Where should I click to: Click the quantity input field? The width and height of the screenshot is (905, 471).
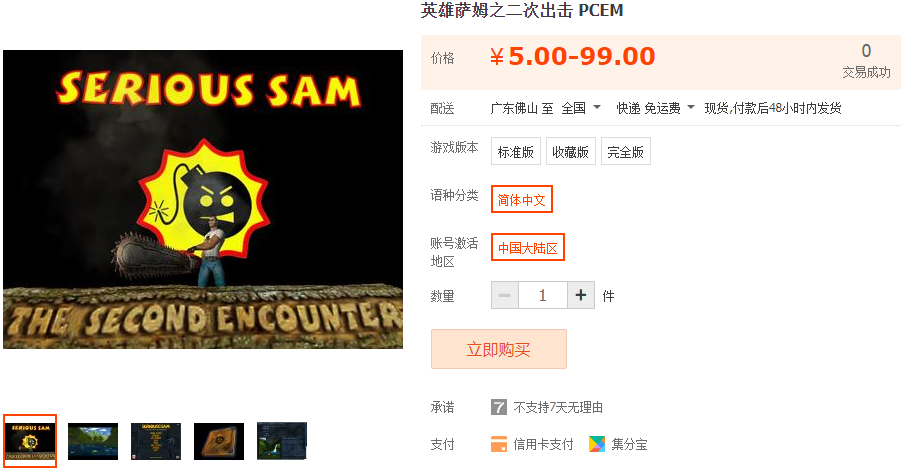(x=543, y=296)
